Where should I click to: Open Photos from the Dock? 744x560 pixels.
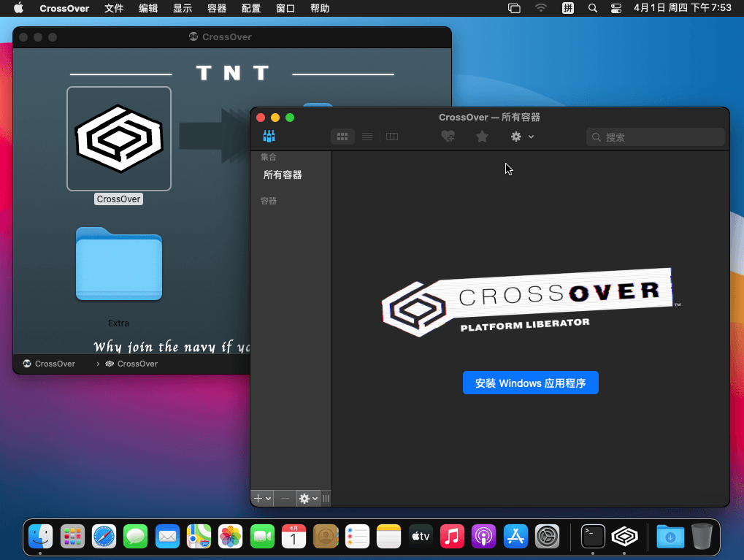[x=231, y=537]
